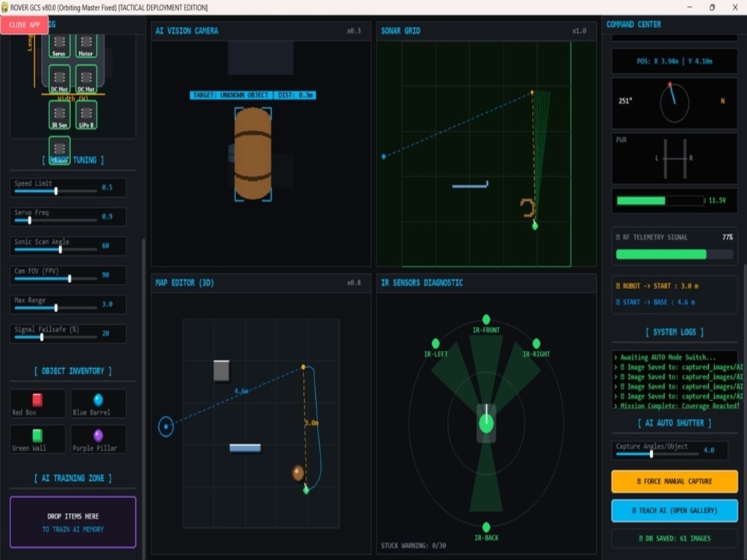Screen dimensions: 747x560
Task: Click the DROP ITEMS HERE training zone
Action: (x=73, y=522)
